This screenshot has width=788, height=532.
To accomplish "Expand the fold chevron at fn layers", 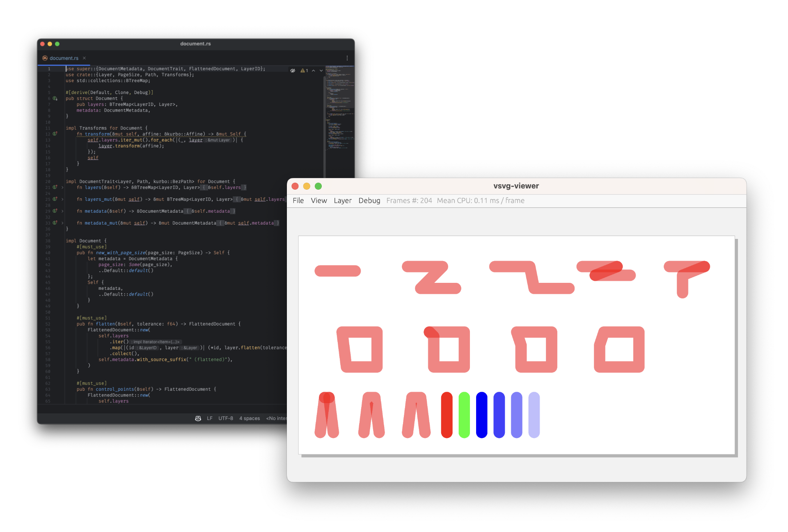I will [62, 188].
